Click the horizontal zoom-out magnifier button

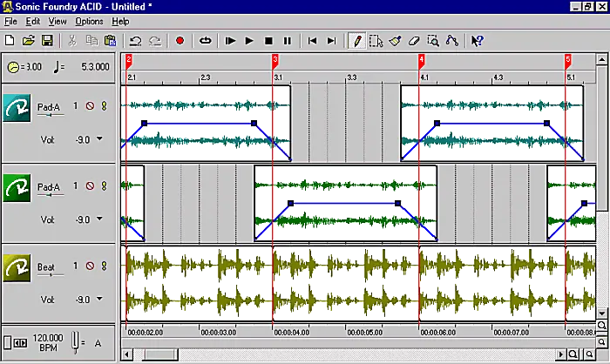(590, 354)
